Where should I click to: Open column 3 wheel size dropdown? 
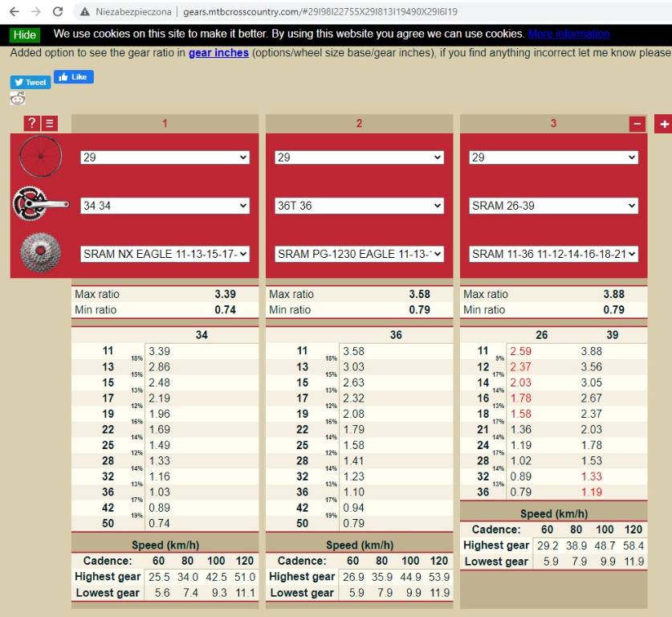pyautogui.click(x=553, y=157)
